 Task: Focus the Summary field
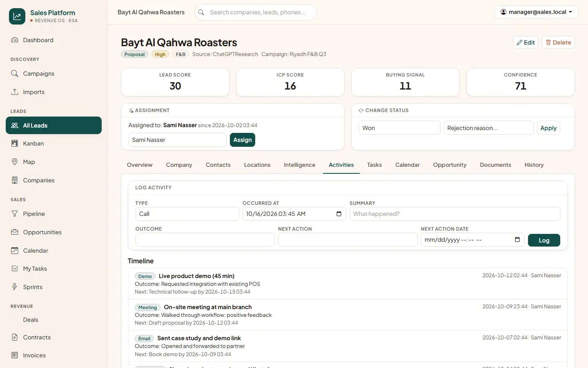click(455, 214)
